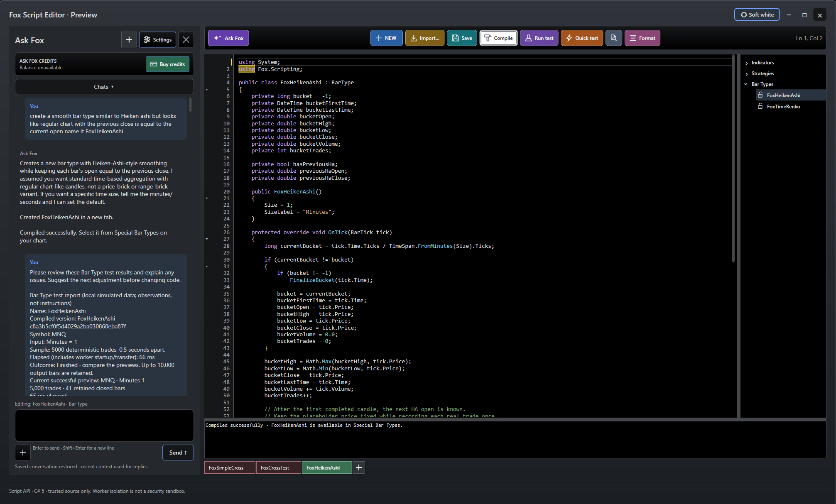The height and width of the screenshot is (504, 836).
Task: Click 'FinalizeBucket(tick.Time);' on line 33
Action: [x=331, y=280]
